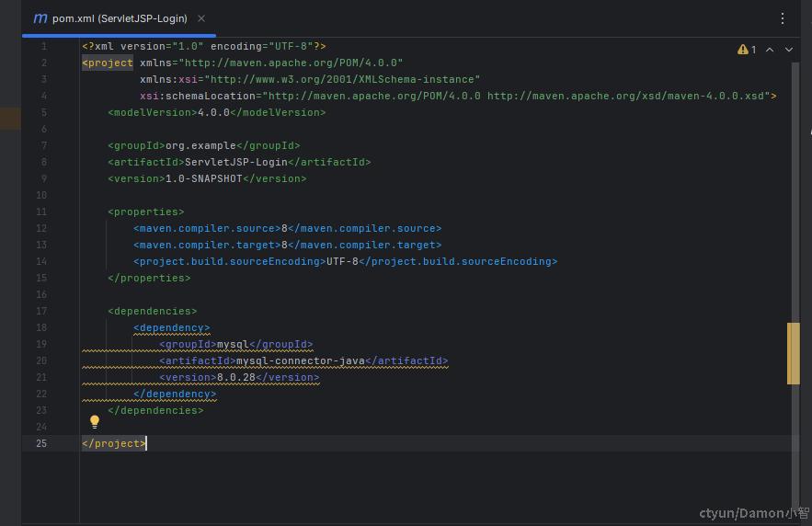Click modelVersion value 4.0.0
Viewport: 812px width, 526px height.
pyautogui.click(x=213, y=112)
